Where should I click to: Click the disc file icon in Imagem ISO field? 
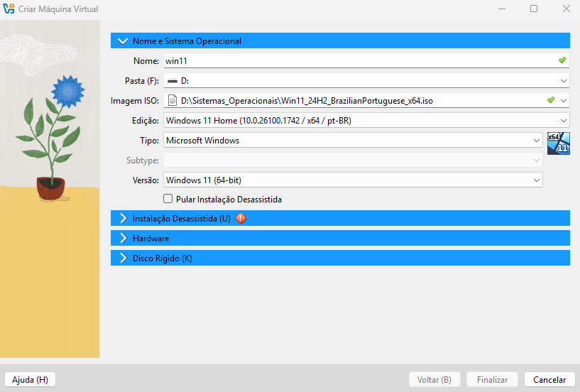173,100
